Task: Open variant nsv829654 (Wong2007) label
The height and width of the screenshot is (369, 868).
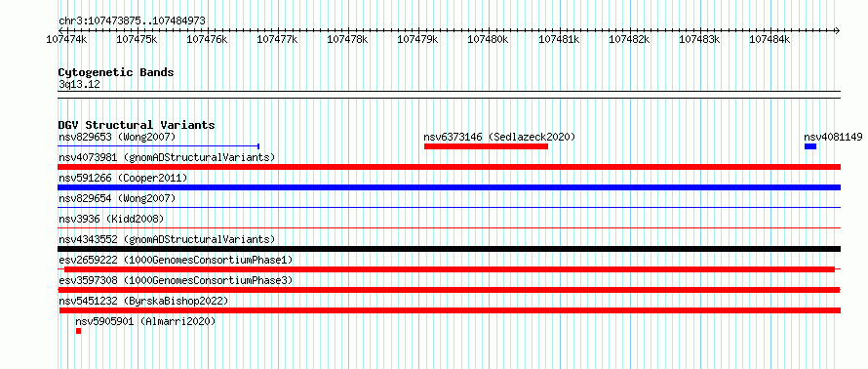Action: point(117,198)
